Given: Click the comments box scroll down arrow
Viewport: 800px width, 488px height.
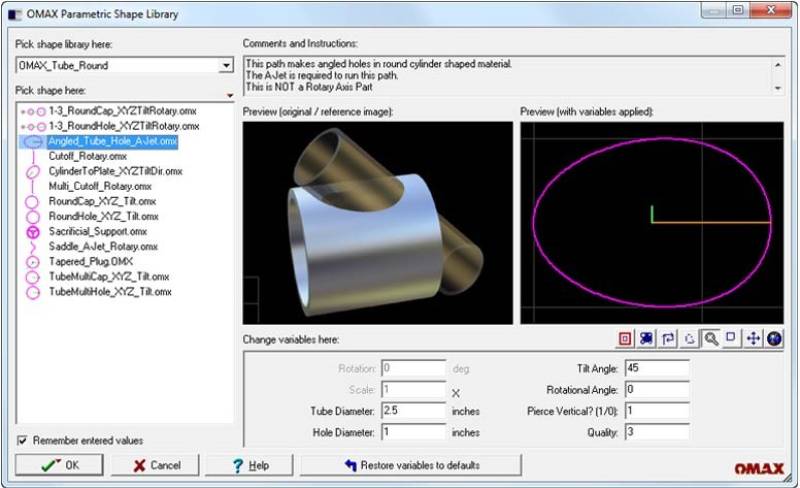Looking at the screenshot, I should click(778, 88).
